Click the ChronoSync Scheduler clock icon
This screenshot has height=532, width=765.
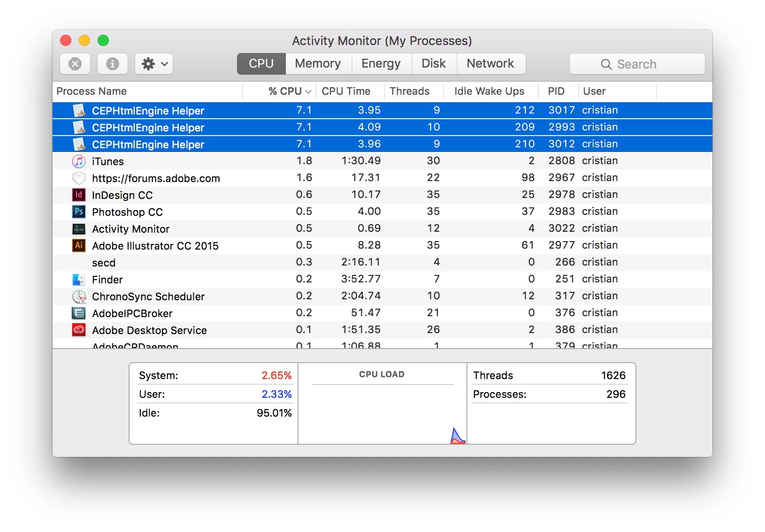(x=79, y=296)
